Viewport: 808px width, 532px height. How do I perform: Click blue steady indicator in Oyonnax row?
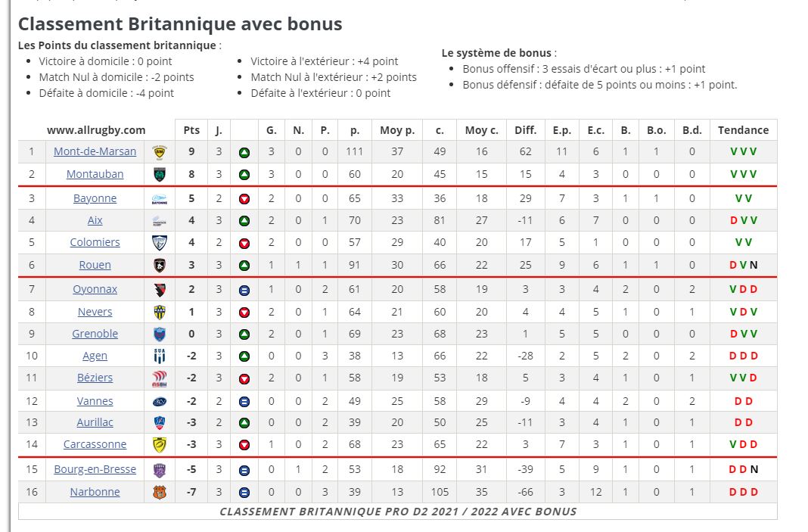point(244,289)
